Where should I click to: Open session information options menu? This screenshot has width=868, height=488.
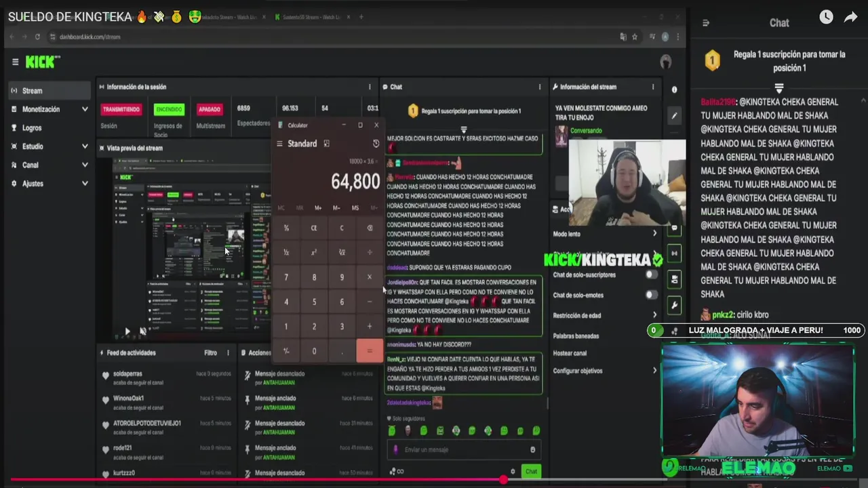[370, 87]
